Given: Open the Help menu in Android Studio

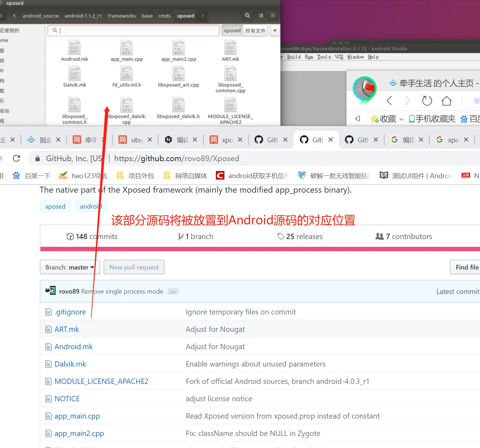Looking at the screenshot, I should [373, 57].
